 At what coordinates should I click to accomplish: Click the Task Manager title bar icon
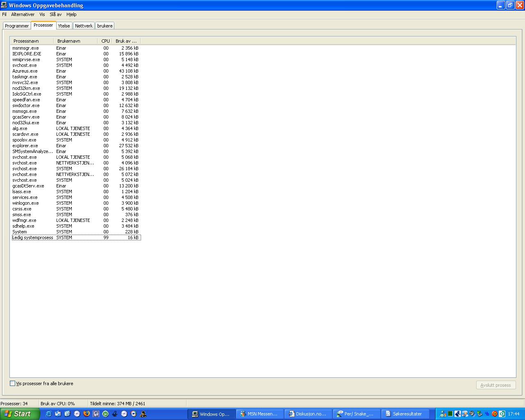click(4, 5)
